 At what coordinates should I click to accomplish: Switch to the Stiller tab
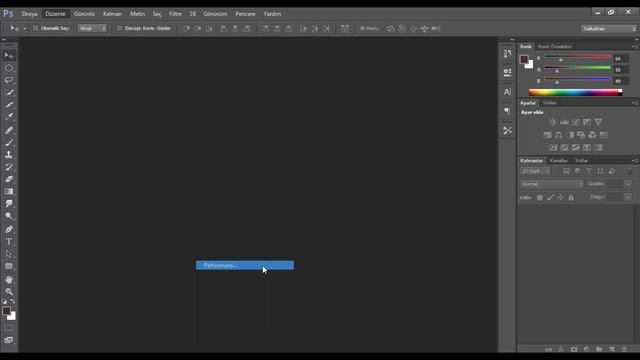549,103
